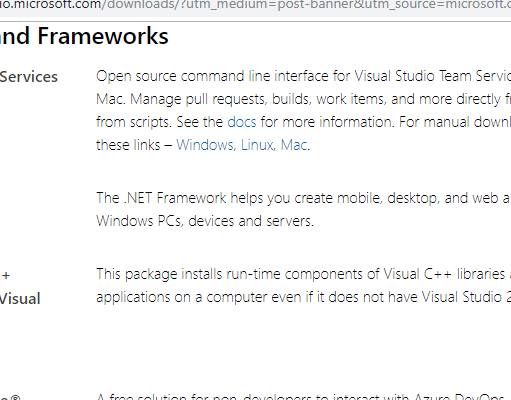The height and width of the screenshot is (400, 511).
Task: Click the plus sign in left column
Action: click(6, 276)
